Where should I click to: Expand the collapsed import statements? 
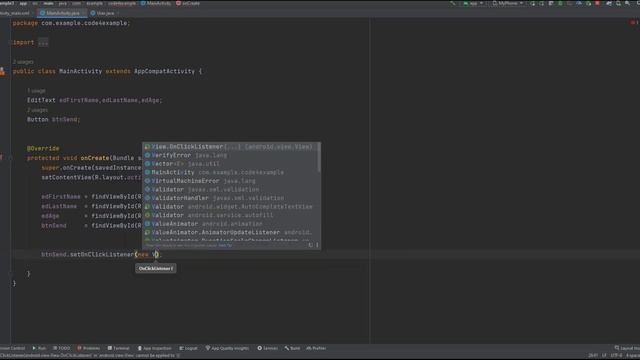(x=43, y=42)
